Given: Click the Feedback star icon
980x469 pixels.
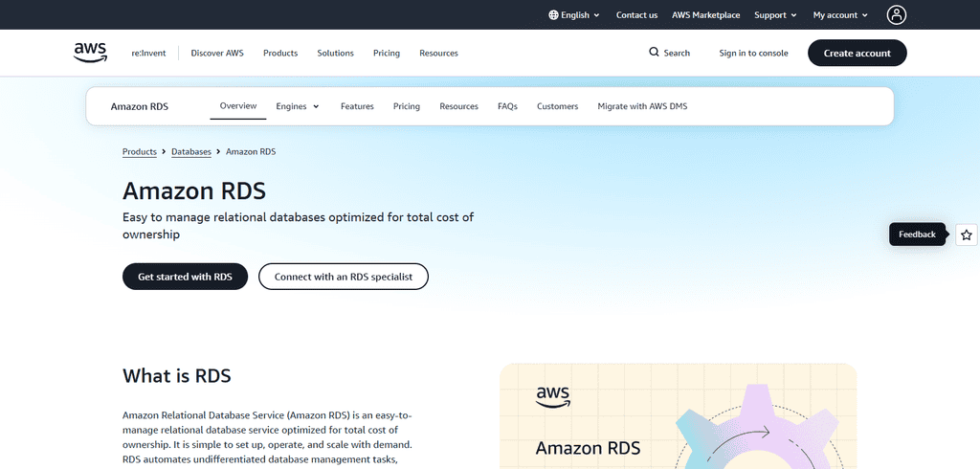Looking at the screenshot, I should tap(967, 234).
